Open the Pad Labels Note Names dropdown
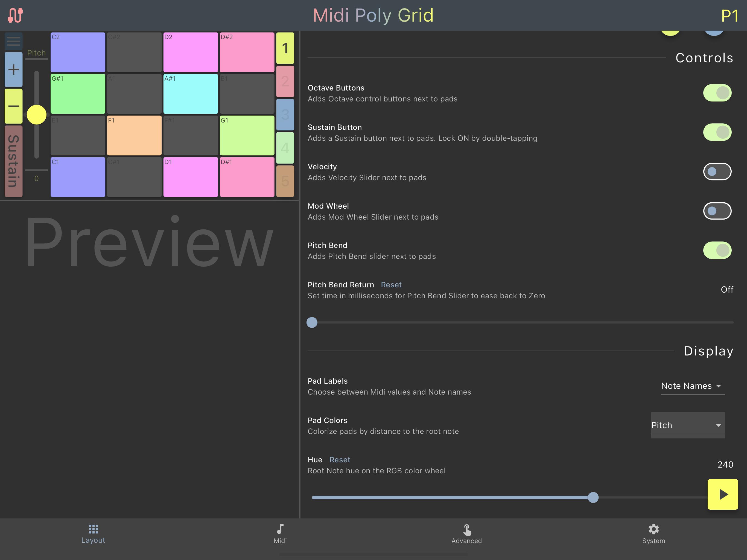747x560 pixels. (x=693, y=386)
